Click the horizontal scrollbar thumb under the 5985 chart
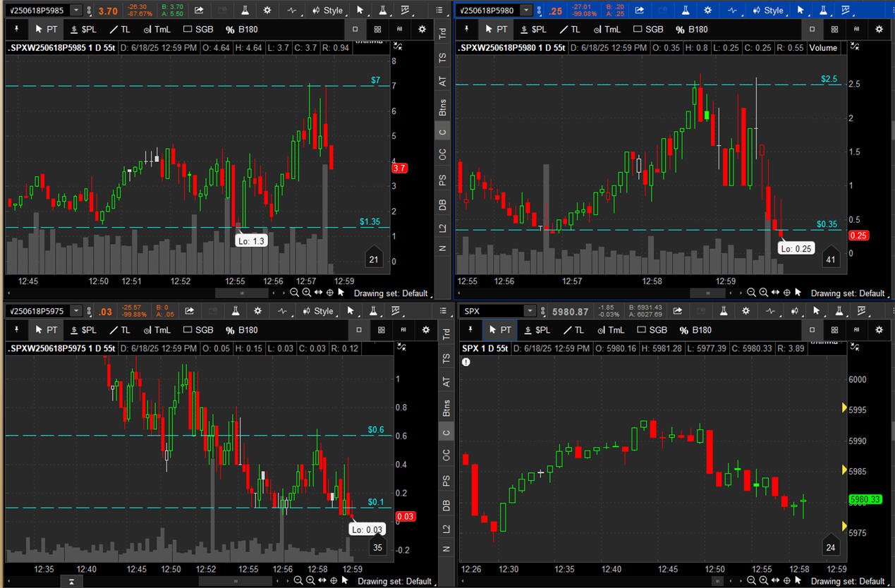The width and height of the screenshot is (895, 588). point(243,293)
